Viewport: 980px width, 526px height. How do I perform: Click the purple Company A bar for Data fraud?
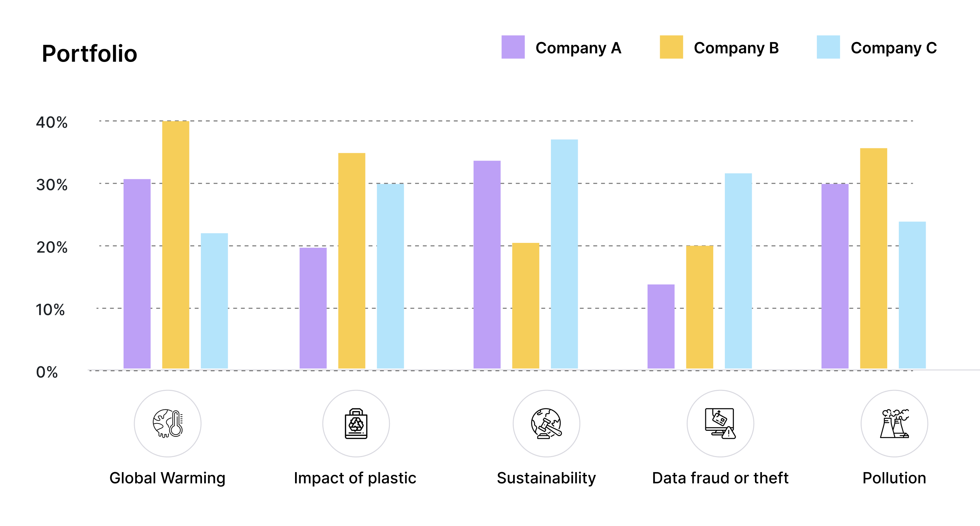tap(661, 326)
